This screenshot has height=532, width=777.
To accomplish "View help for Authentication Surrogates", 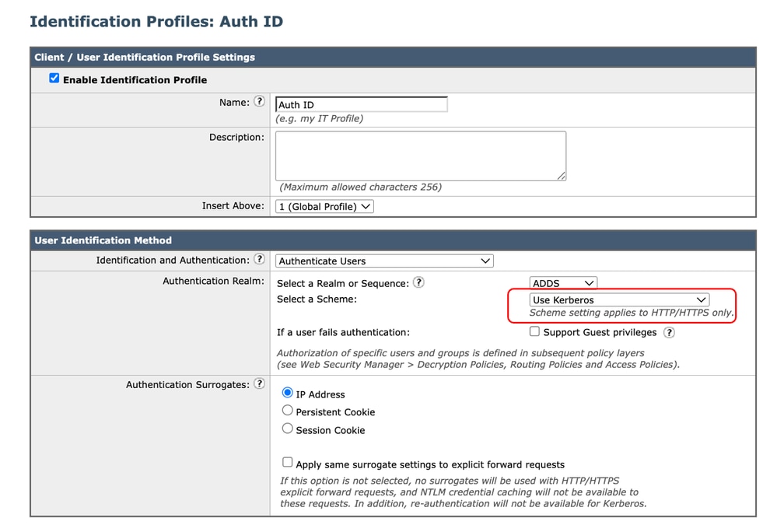I will click(260, 383).
